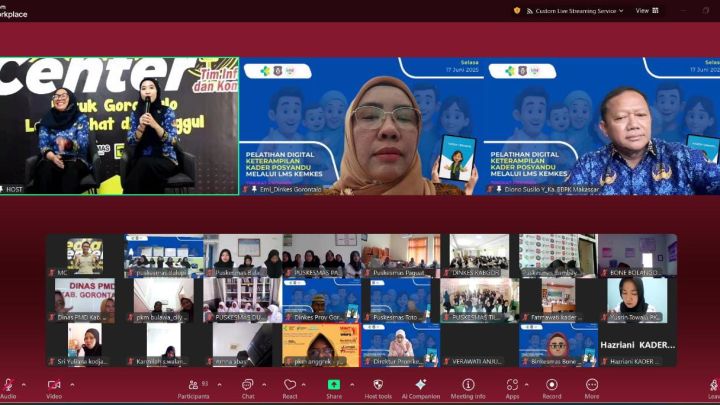Select the DINKES KABGOR participant thumbnail

pyautogui.click(x=479, y=256)
